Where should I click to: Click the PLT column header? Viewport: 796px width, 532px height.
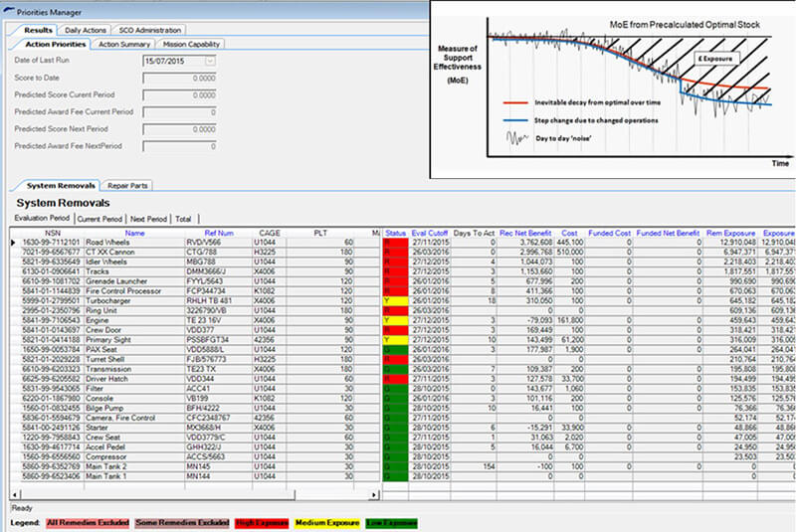[320, 233]
